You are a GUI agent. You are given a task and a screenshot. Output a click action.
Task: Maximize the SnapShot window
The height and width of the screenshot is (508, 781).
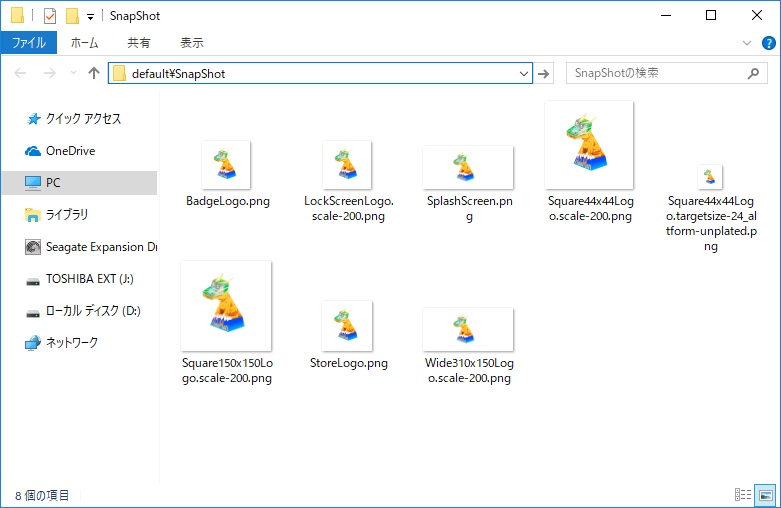[x=711, y=15]
